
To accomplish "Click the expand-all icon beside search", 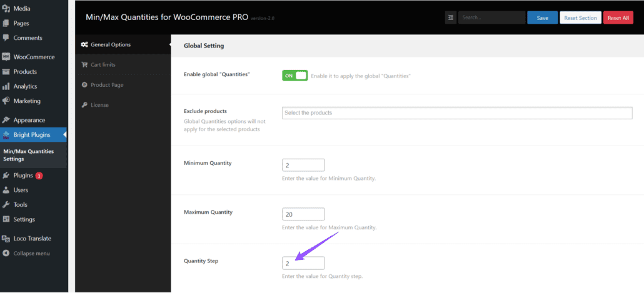I will pos(451,18).
